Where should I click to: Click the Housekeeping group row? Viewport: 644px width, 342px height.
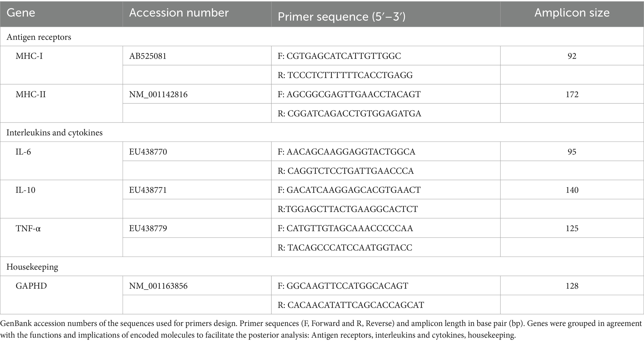tap(322, 267)
